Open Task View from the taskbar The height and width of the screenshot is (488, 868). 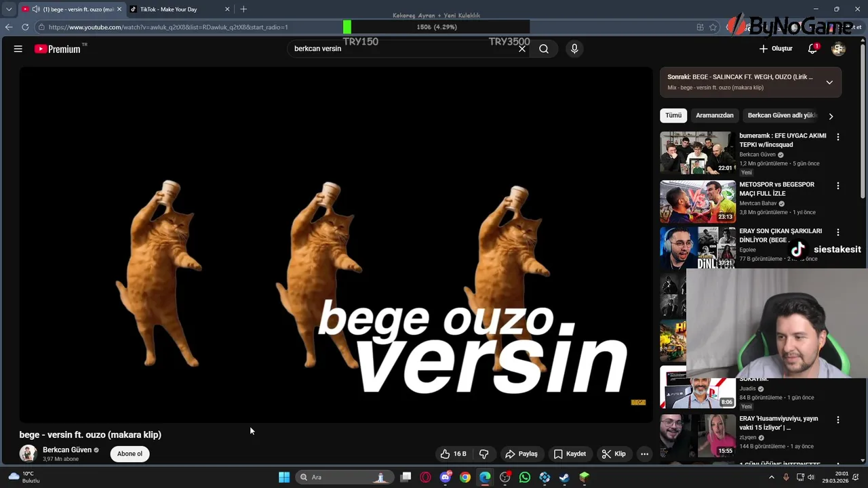(x=406, y=477)
